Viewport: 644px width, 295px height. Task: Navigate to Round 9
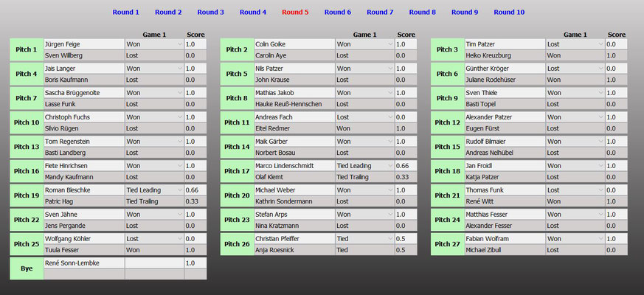pos(465,12)
